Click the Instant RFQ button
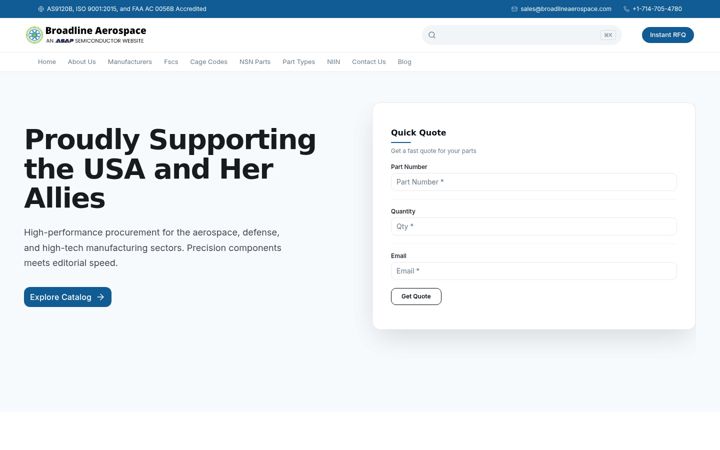Viewport: 720px width, 450px height. pos(668,35)
